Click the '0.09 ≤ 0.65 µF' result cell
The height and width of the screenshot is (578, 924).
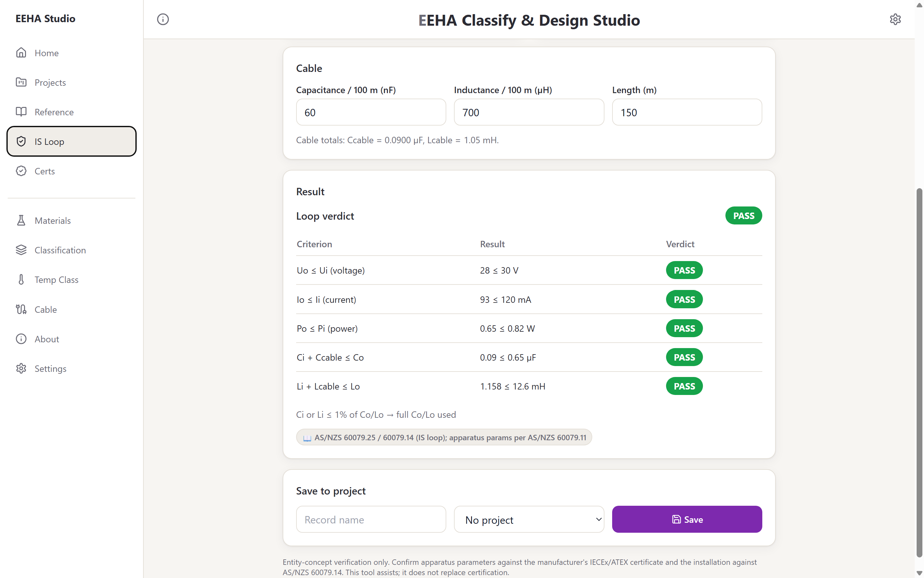pos(508,357)
